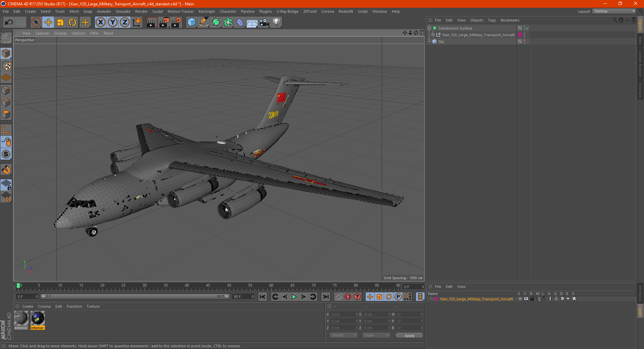Click the timeline range slider bar
644x349 pixels.
tap(135, 296)
